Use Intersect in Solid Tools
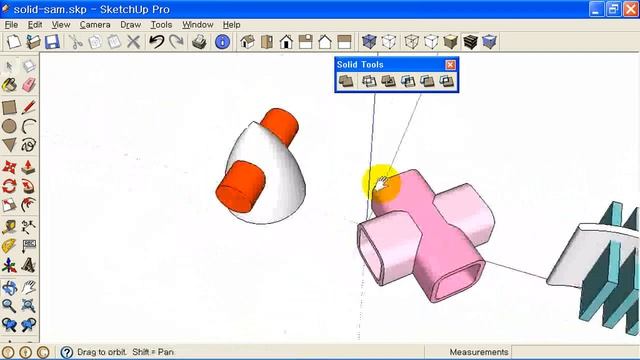 (x=369, y=81)
